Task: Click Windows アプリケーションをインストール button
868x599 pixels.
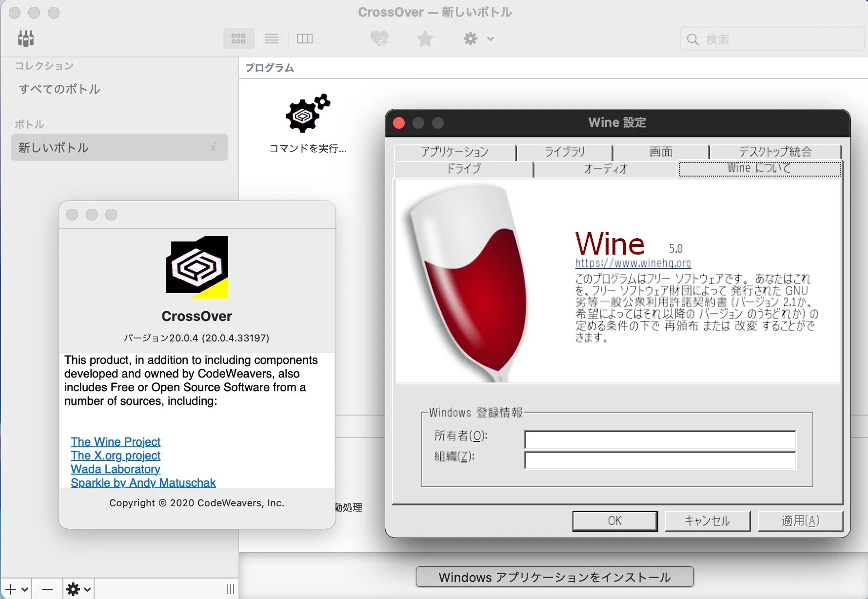Action: (555, 577)
